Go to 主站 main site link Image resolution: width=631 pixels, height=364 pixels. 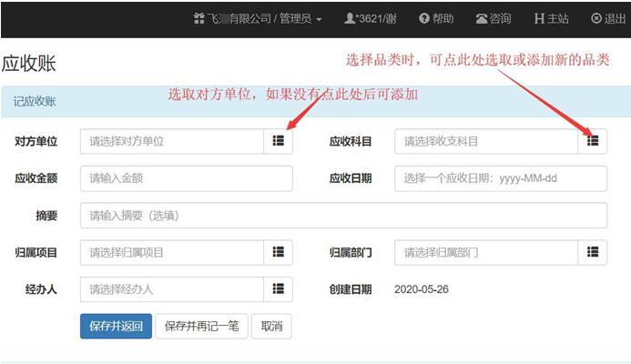click(x=551, y=18)
